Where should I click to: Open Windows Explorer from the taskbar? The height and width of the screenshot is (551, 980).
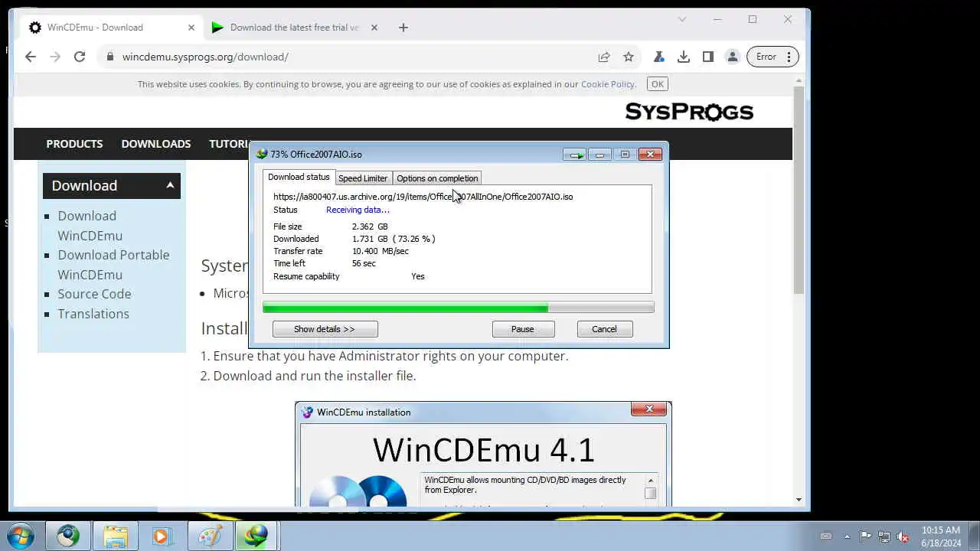click(x=116, y=536)
